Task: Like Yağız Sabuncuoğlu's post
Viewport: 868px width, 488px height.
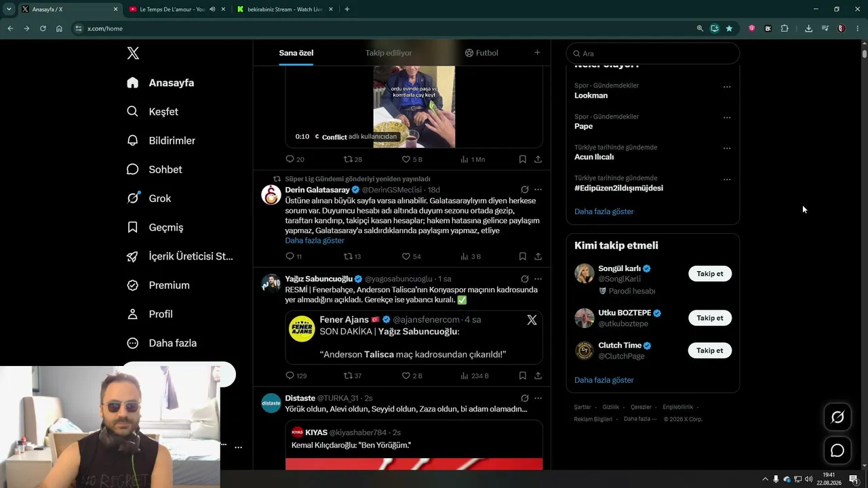Action: [412, 375]
